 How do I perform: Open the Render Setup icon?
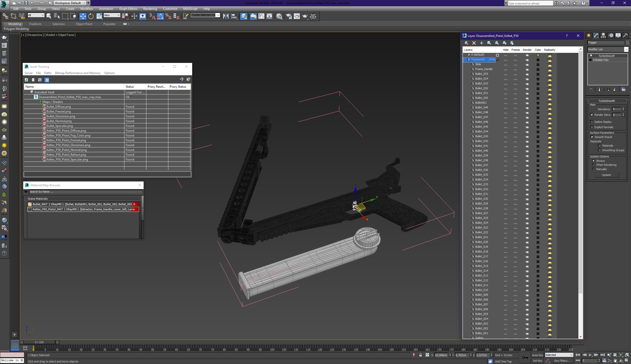288,16
